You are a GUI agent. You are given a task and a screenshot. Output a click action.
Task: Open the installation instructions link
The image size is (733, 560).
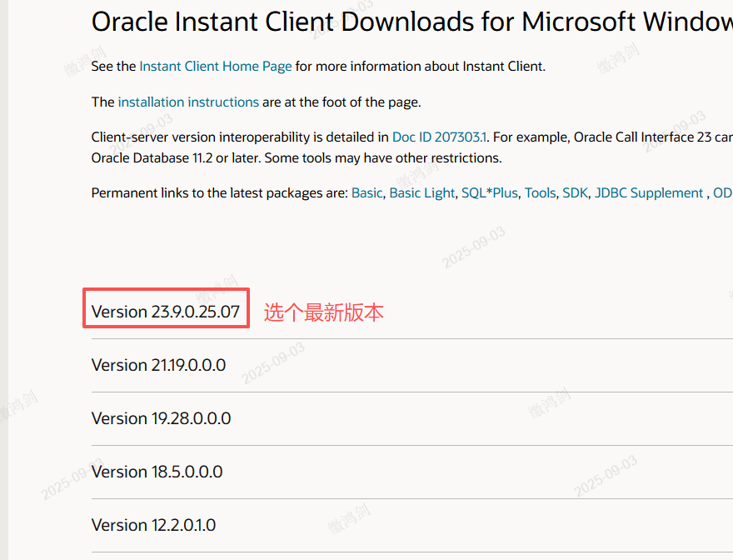[187, 102]
